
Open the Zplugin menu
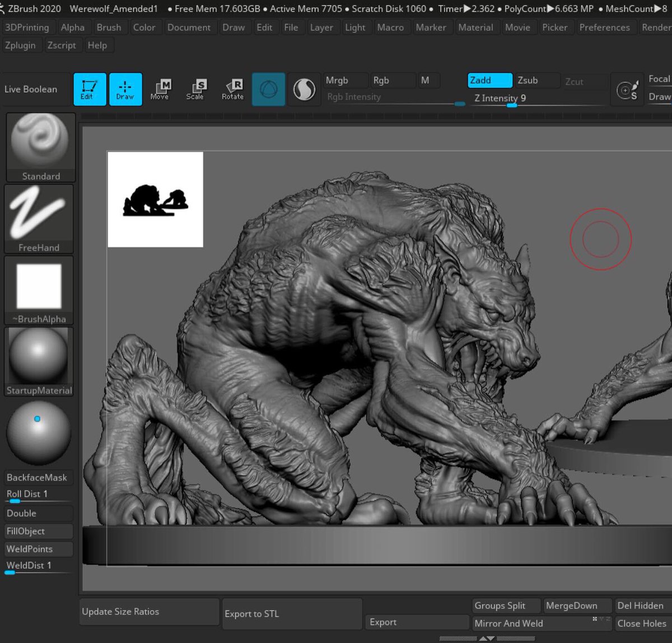(x=20, y=45)
